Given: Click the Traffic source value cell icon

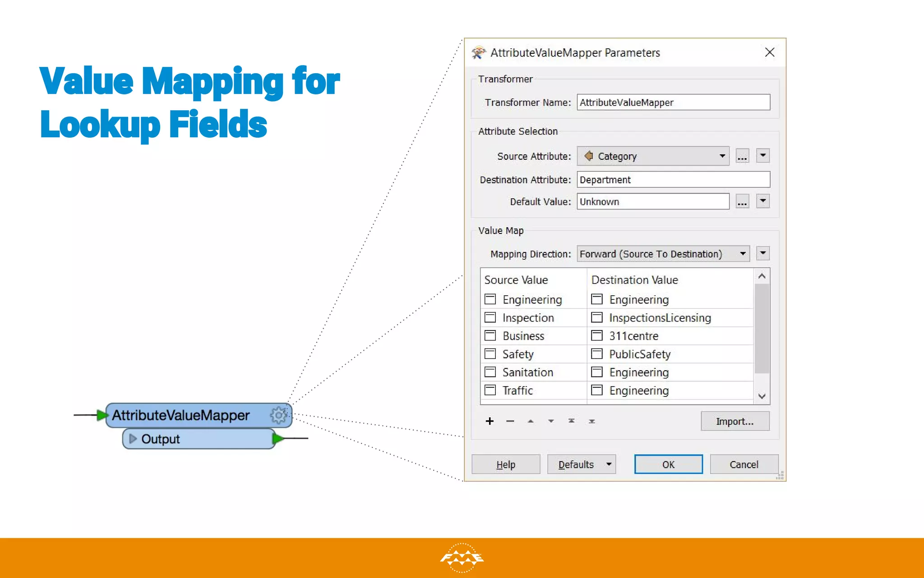Looking at the screenshot, I should 490,390.
